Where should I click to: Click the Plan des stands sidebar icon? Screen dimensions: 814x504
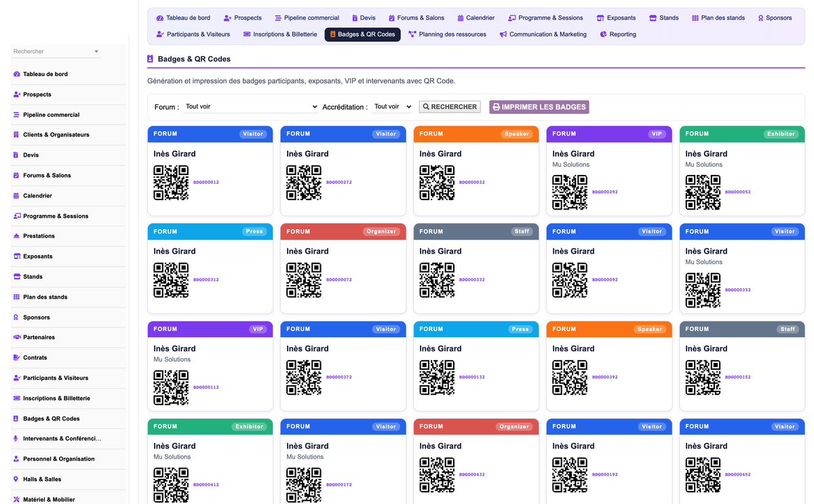(x=17, y=297)
